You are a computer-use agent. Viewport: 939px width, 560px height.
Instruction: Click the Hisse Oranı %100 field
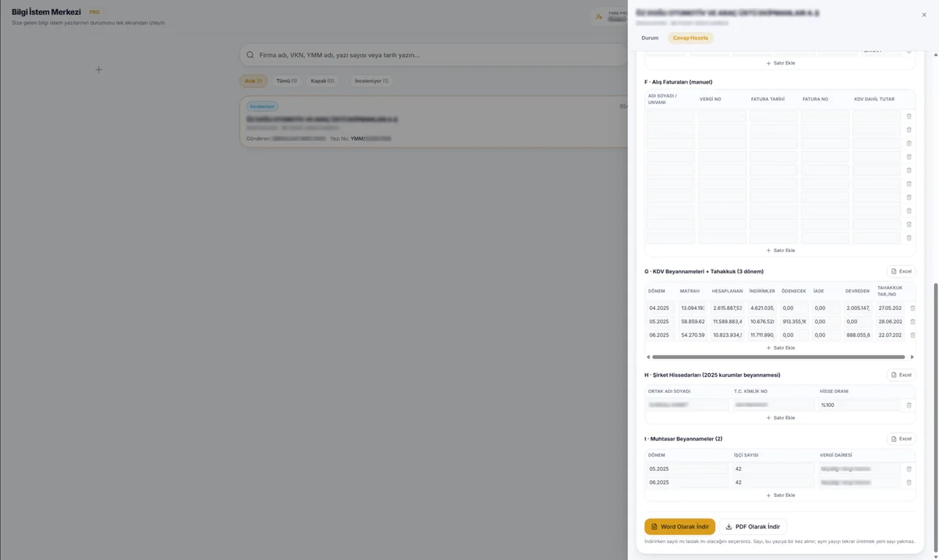click(x=859, y=405)
